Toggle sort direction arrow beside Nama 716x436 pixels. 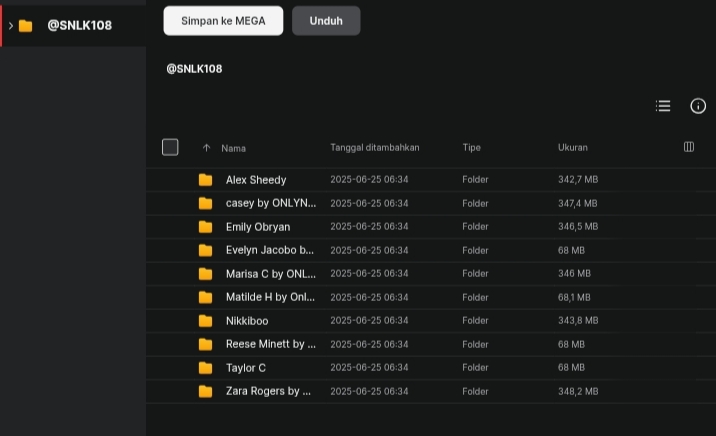pyautogui.click(x=206, y=148)
